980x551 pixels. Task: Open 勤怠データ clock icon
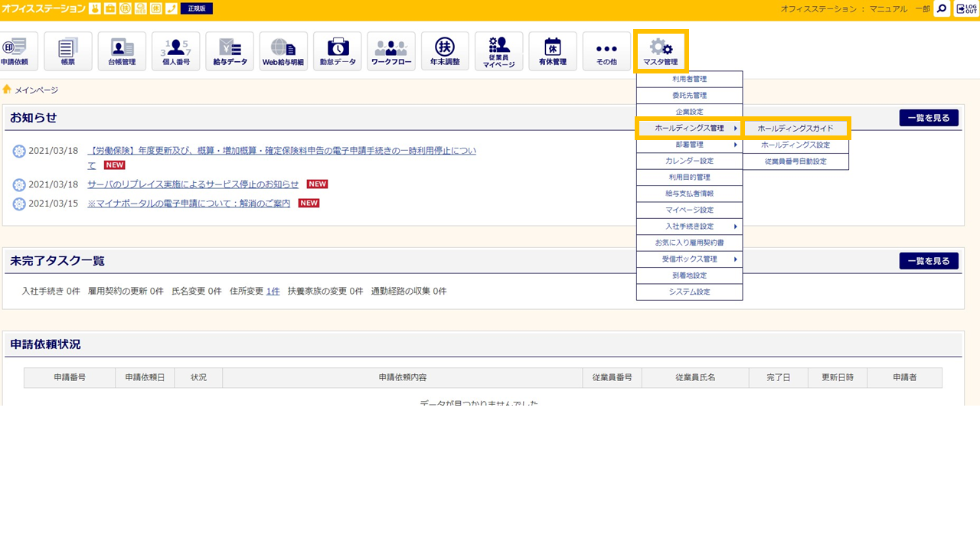coord(338,51)
